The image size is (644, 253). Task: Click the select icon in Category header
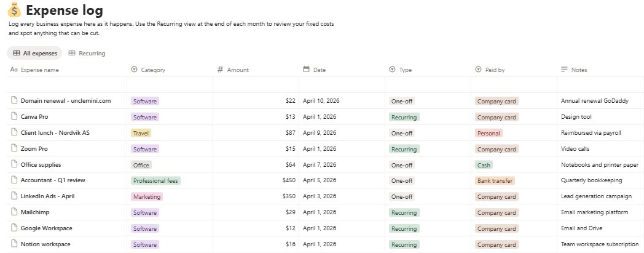coord(134,70)
